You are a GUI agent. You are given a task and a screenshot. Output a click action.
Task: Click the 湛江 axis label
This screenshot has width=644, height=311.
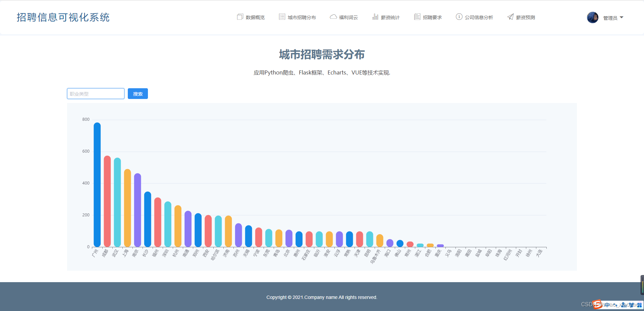point(418,253)
